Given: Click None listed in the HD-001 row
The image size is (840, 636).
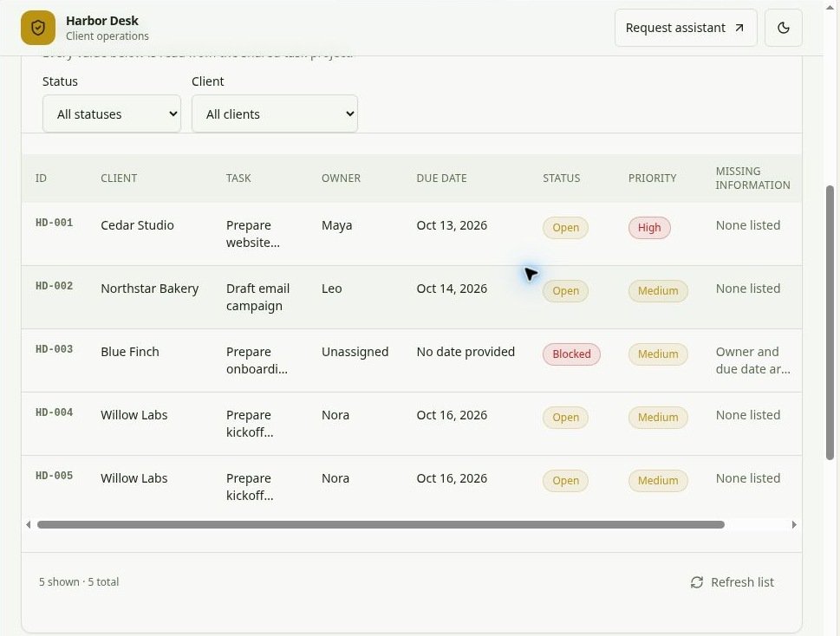Looking at the screenshot, I should pyautogui.click(x=748, y=225).
